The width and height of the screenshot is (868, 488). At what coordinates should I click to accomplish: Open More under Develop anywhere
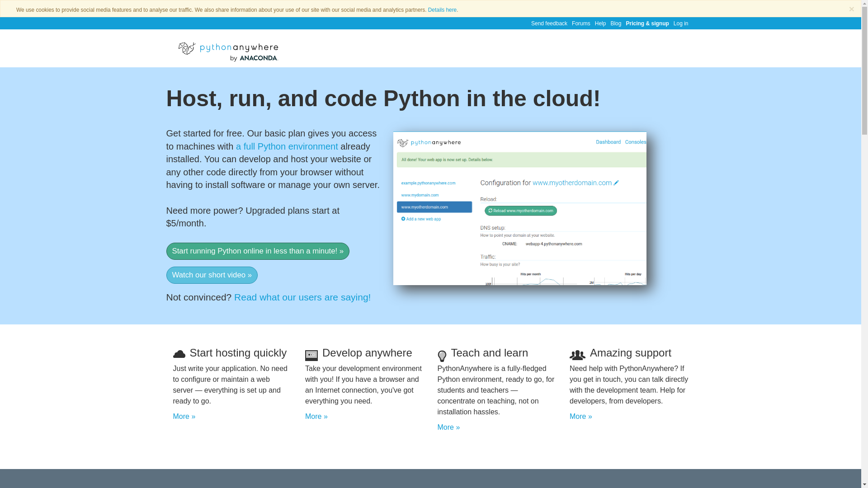(316, 417)
